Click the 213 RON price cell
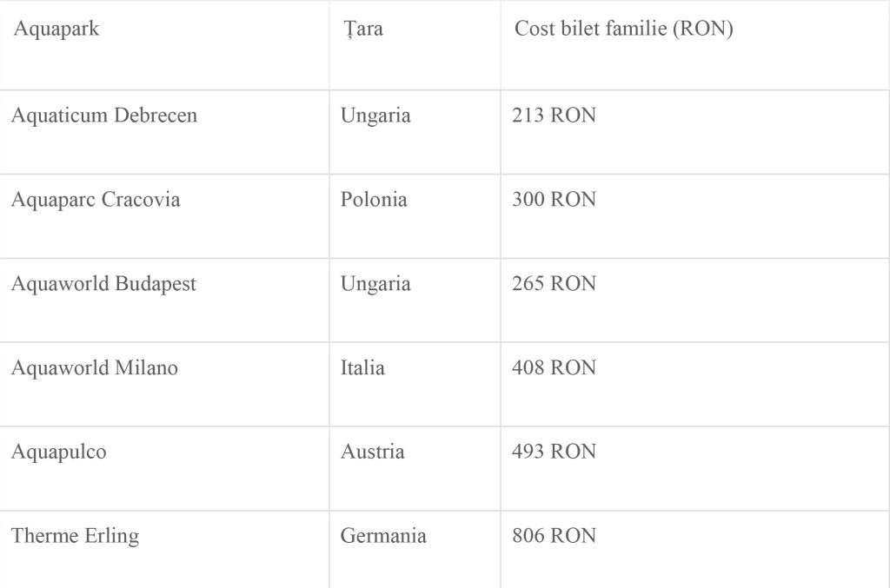 point(554,116)
